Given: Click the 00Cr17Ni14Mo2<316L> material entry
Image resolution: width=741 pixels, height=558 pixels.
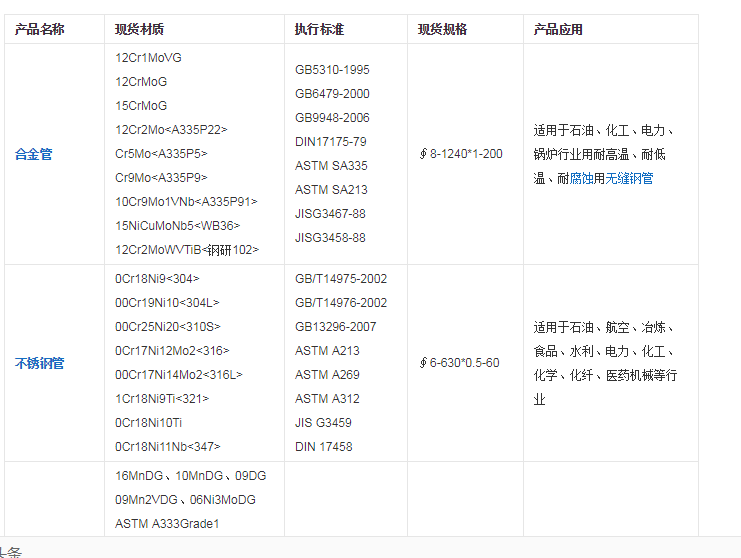Looking at the screenshot, I should point(178,375).
